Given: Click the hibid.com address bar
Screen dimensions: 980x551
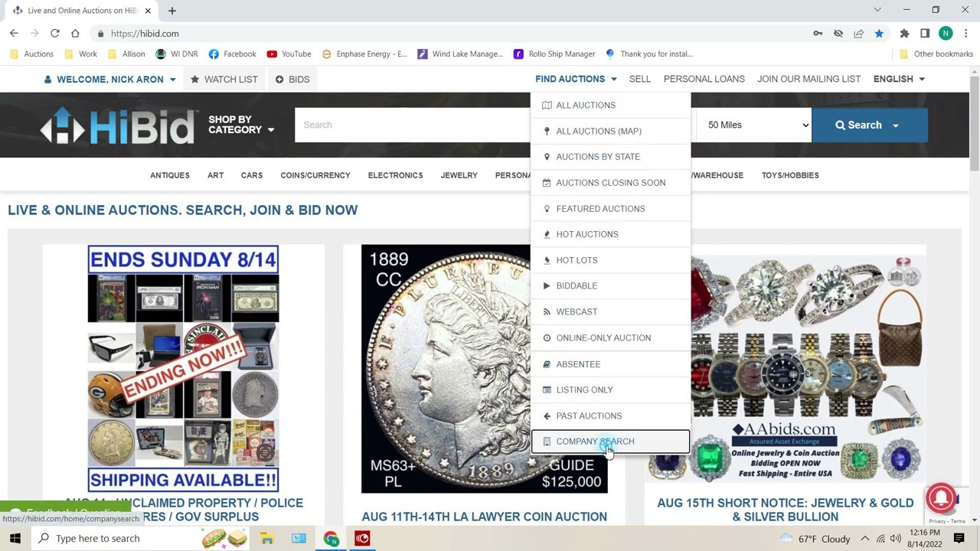Looking at the screenshot, I should 452,34.
